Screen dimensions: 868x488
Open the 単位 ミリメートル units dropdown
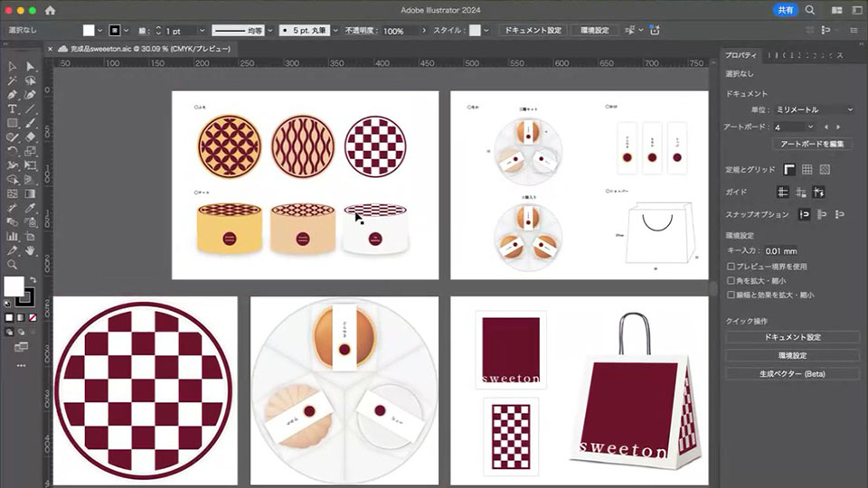pos(813,109)
